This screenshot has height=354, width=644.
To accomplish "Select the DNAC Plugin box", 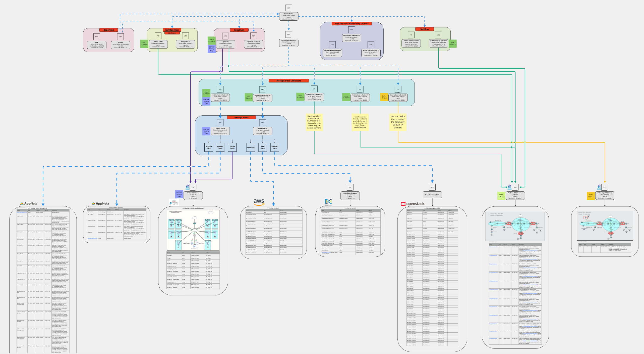I will [x=263, y=147].
